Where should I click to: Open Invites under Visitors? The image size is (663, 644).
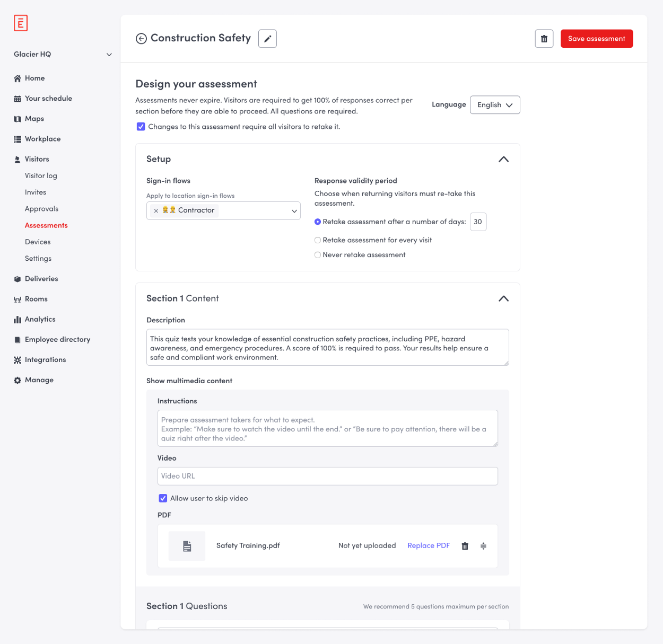click(x=36, y=192)
